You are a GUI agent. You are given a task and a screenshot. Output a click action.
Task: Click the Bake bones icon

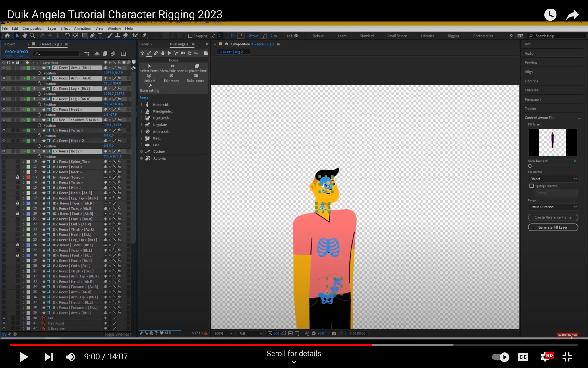[196, 76]
